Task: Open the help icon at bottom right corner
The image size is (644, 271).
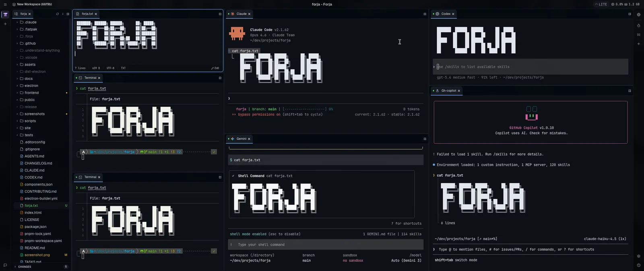Action: 639,265
